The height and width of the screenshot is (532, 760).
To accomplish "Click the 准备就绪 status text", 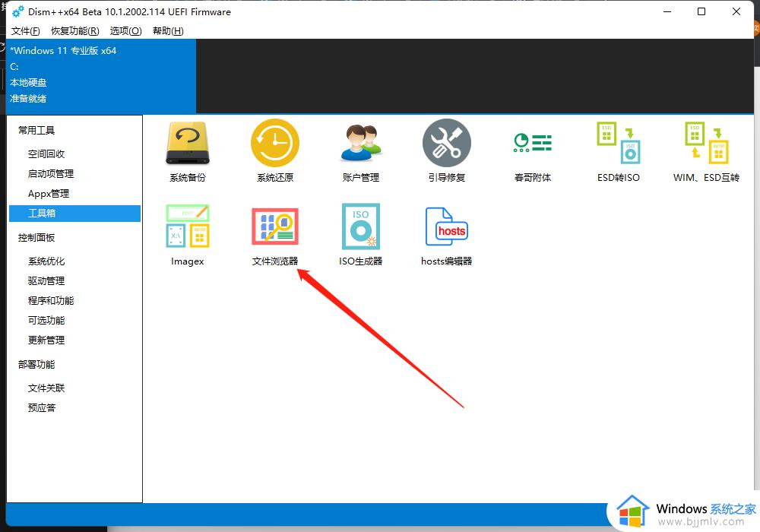I will (x=28, y=99).
